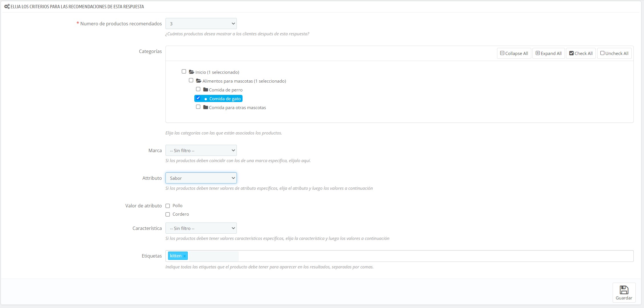Click the gears icon in the panel heading

tap(7, 7)
